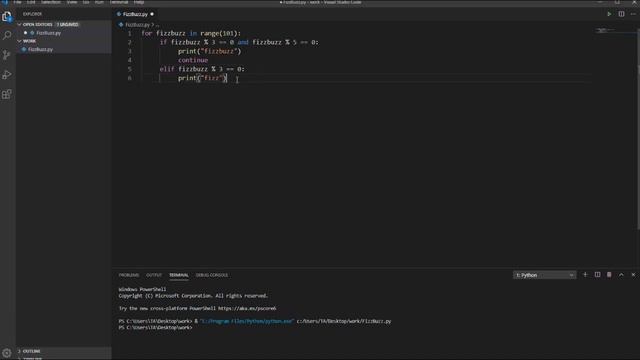
Task: Close the bottom terminal panel
Action: 633,275
